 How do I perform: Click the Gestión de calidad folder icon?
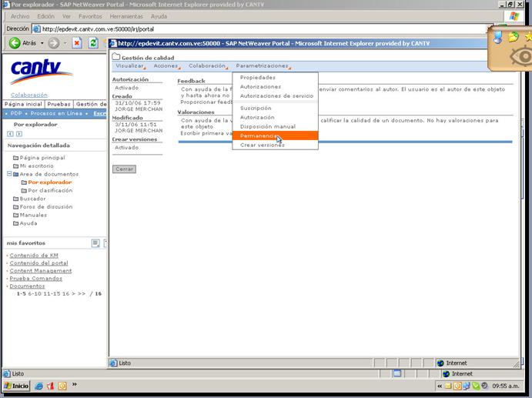[116, 57]
